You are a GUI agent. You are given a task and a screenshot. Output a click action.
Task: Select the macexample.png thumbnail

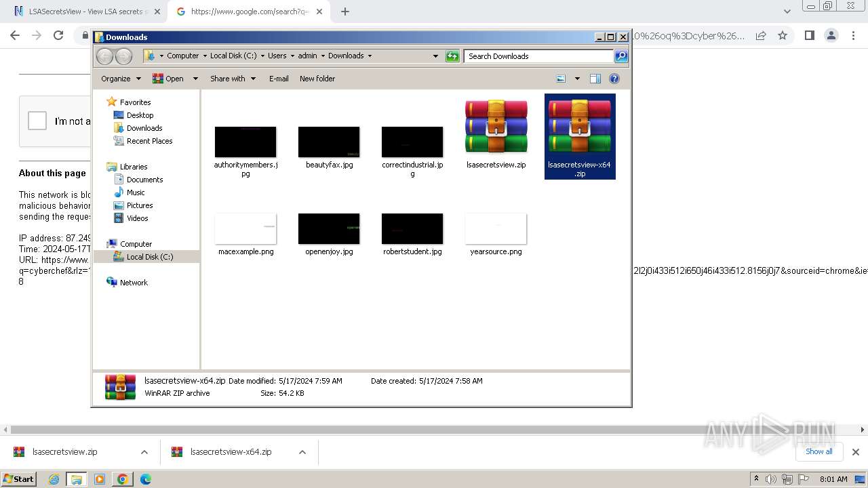pyautogui.click(x=245, y=228)
